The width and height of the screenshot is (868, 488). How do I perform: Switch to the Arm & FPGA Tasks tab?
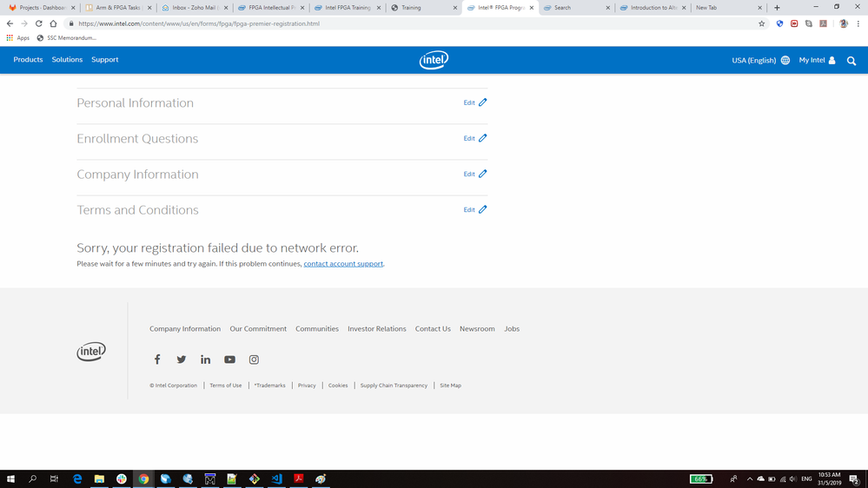point(117,8)
